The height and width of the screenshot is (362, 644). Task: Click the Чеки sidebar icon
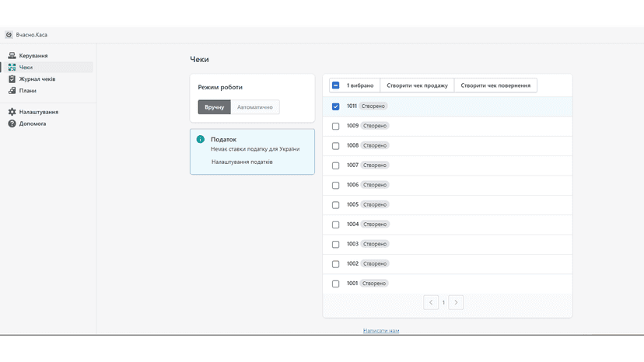[x=12, y=68]
